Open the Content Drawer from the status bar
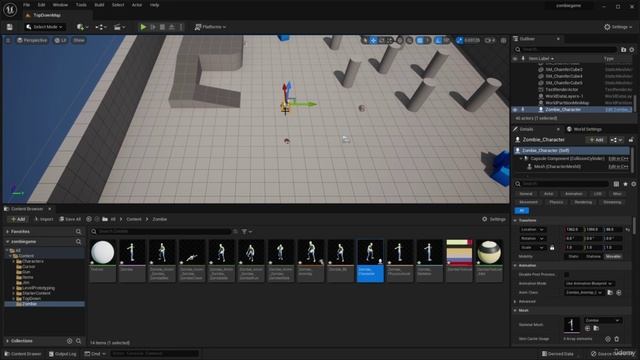Image resolution: width=640 pixels, height=360 pixels. coord(23,354)
